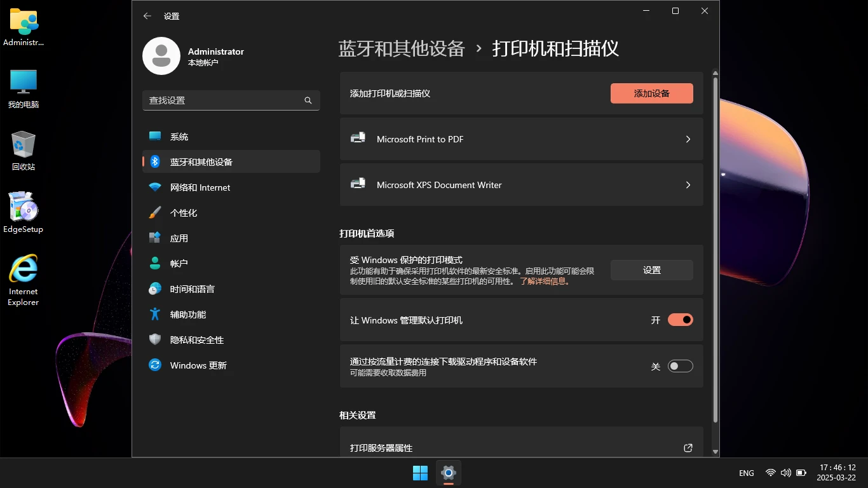Click the 隐私和安全性 shield icon
Image resolution: width=868 pixels, height=488 pixels.
(x=155, y=339)
